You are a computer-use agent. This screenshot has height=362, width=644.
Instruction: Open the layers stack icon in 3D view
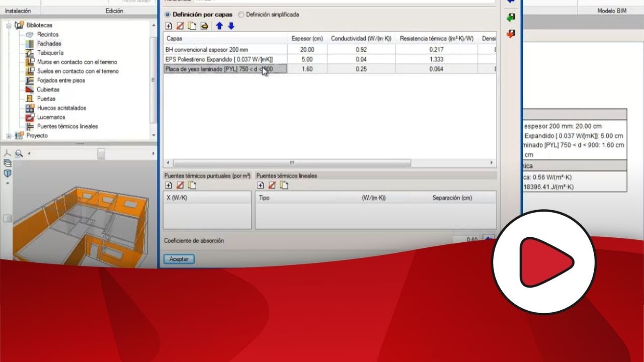pyautogui.click(x=7, y=163)
